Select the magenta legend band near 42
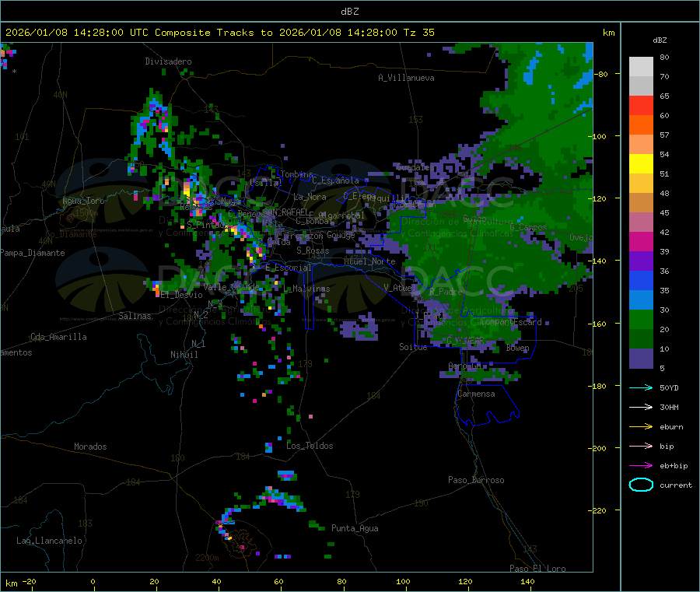700x592 pixels. point(641,241)
